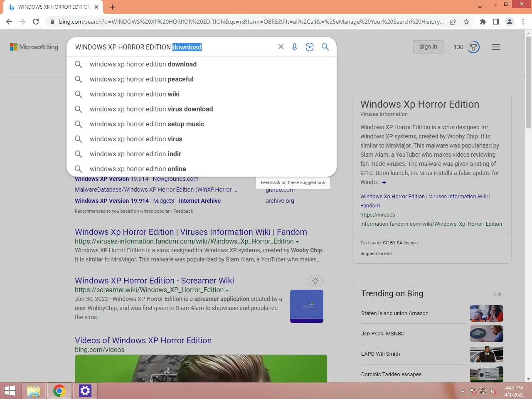Open knowledge panel Fandom wiki link
The image size is (532, 399).
point(425,201)
